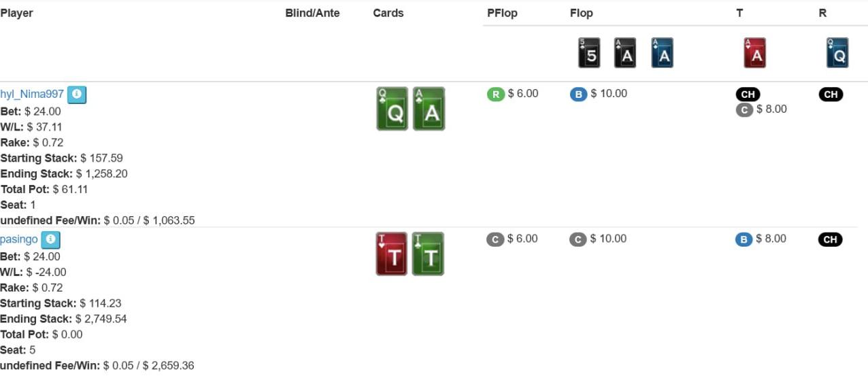Click info icon next to pasingo
The width and height of the screenshot is (868, 378).
[x=51, y=240]
